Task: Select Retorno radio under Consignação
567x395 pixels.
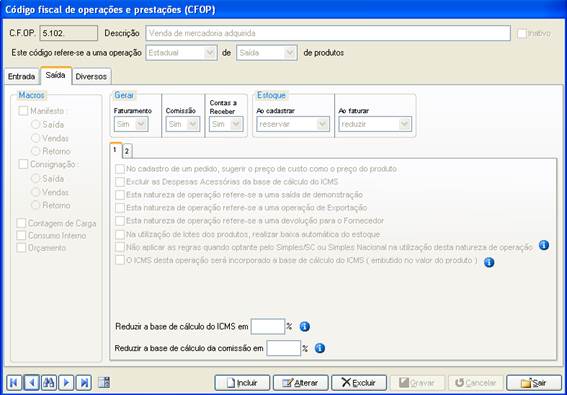Action: click(35, 205)
